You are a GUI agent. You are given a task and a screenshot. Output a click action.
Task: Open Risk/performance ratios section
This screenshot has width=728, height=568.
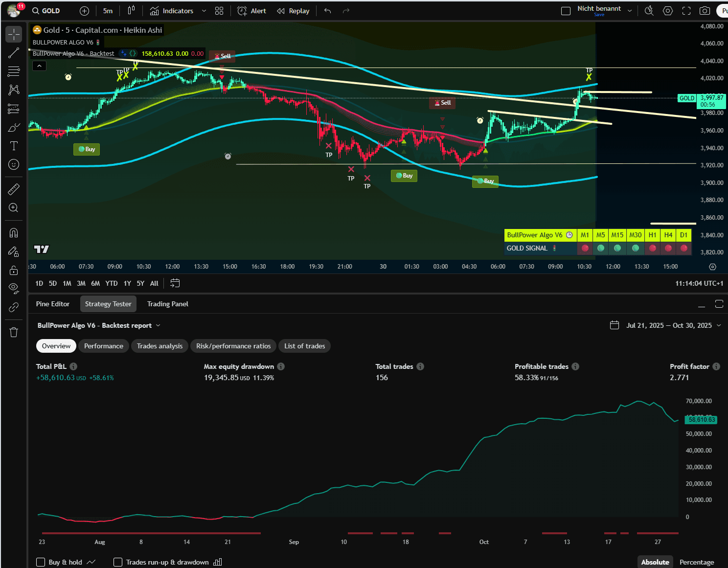pyautogui.click(x=233, y=346)
